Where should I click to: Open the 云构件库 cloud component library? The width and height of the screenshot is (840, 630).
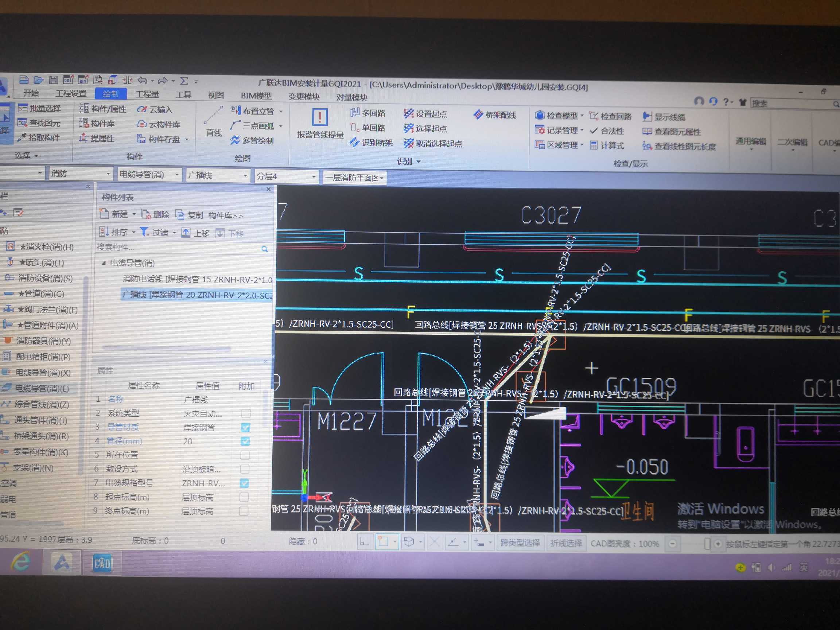tap(159, 124)
